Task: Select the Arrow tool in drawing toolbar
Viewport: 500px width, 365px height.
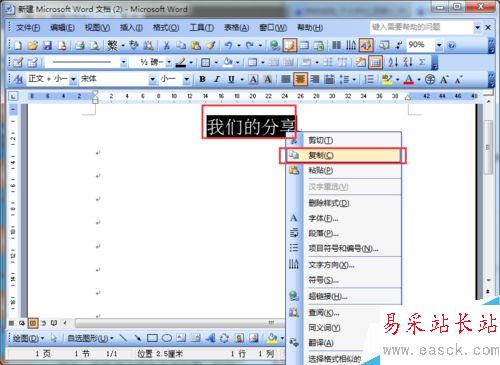Action: click(137, 338)
